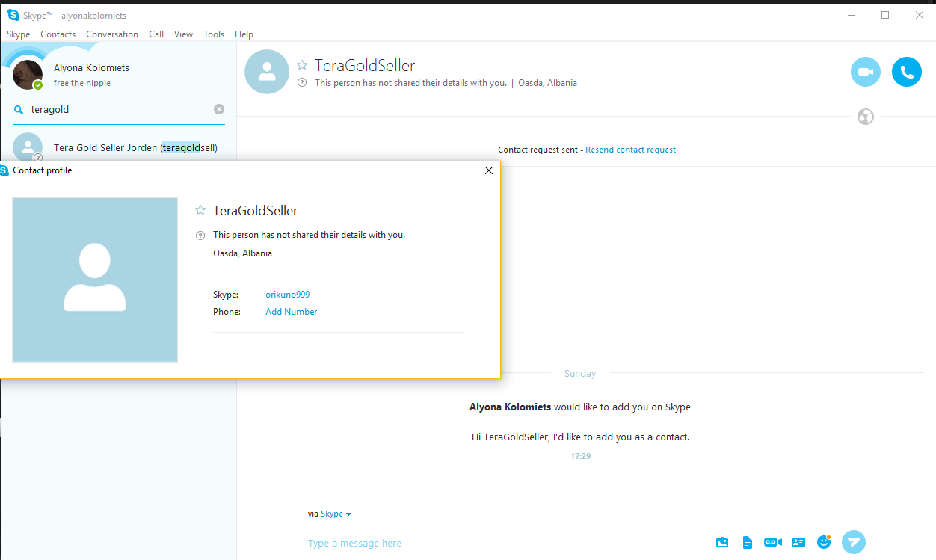
Task: Click Oasda, Albania location in profile dialog
Action: tap(243, 253)
